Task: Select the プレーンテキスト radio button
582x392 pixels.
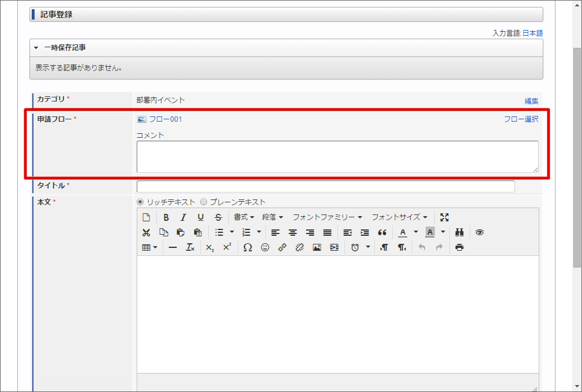Action: click(x=203, y=202)
